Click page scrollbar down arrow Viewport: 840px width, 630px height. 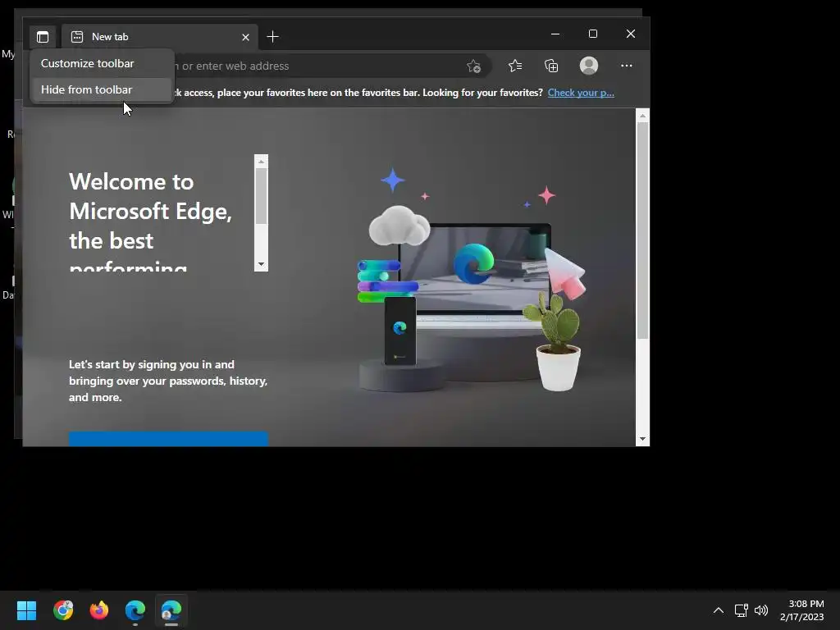(642, 440)
